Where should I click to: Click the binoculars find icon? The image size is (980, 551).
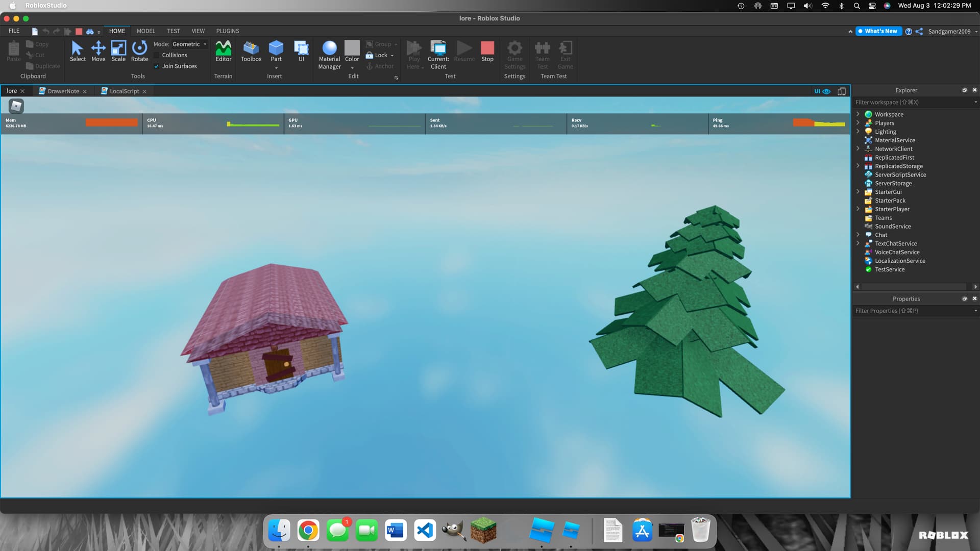point(90,32)
